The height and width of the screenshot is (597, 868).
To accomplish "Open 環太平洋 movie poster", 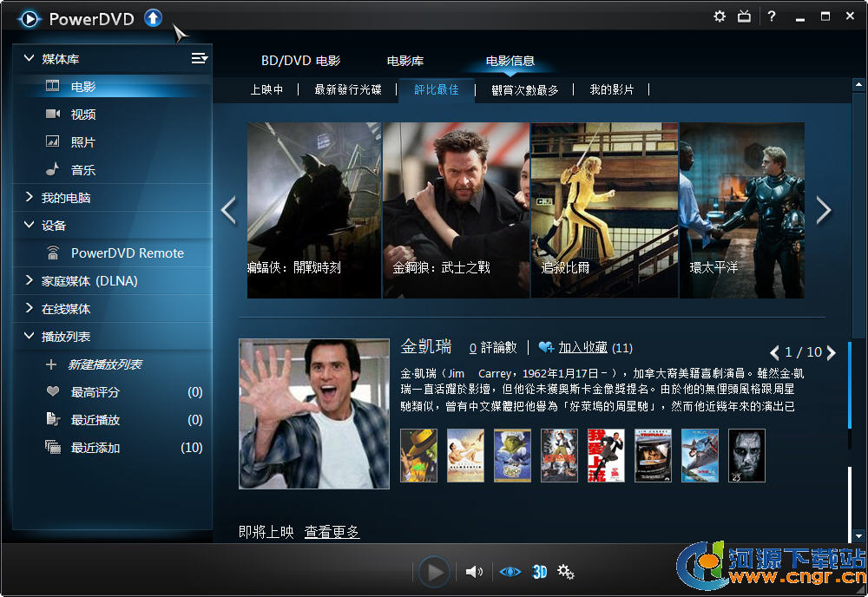I will [742, 210].
